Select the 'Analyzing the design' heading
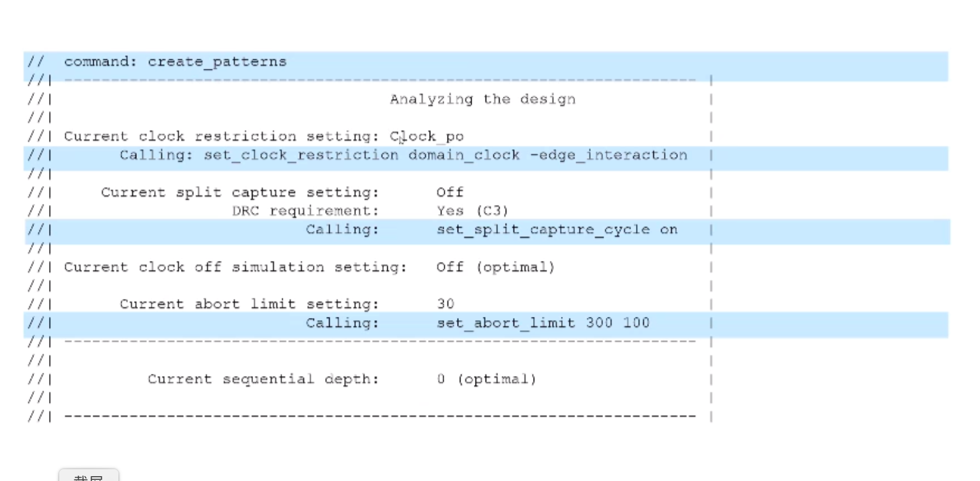Screen dimensions: 980x481 coord(483,99)
